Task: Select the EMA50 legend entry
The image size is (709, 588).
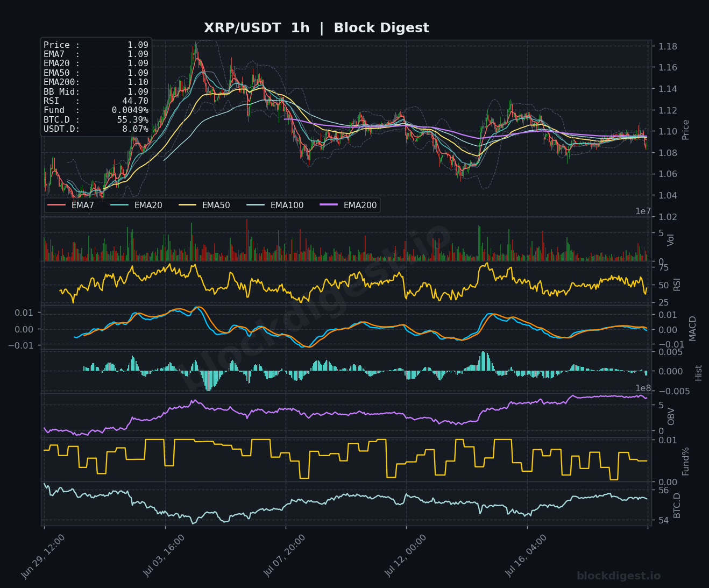Action: tap(204, 206)
